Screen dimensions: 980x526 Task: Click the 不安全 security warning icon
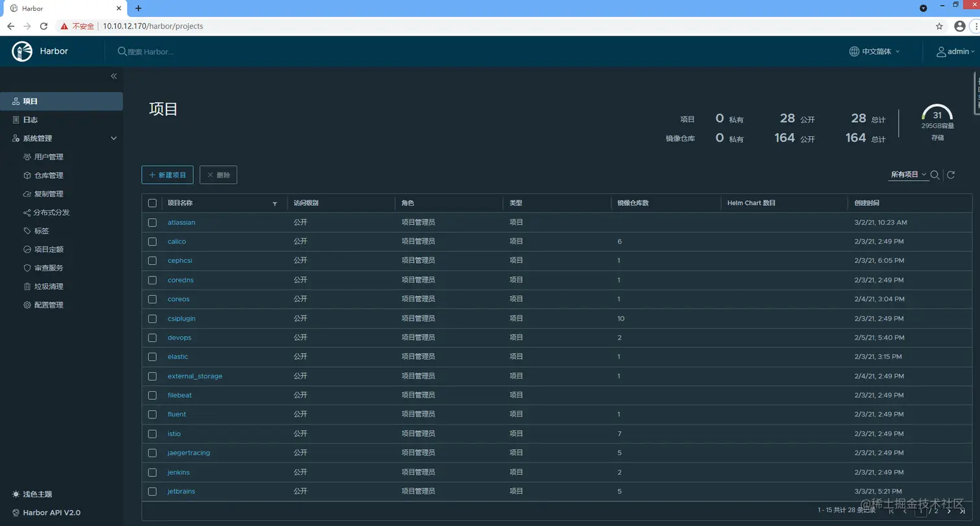[x=64, y=27]
